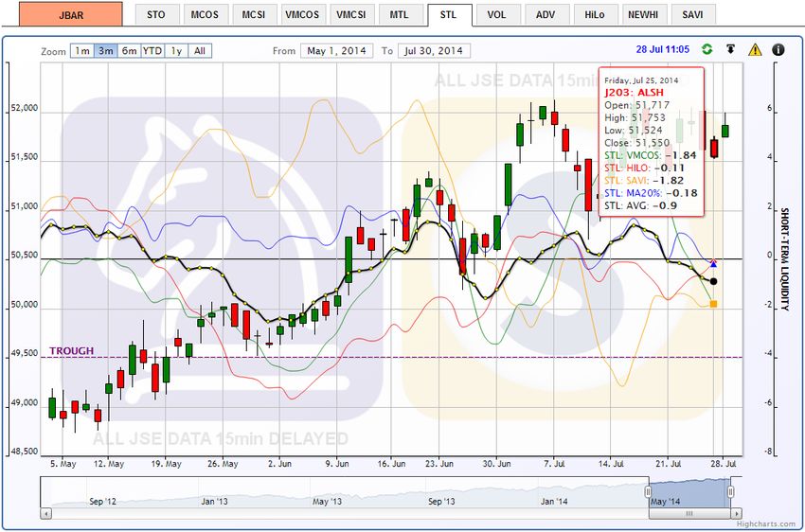Click the green refresh icon
Screen dimensions: 805x532
(x=707, y=49)
